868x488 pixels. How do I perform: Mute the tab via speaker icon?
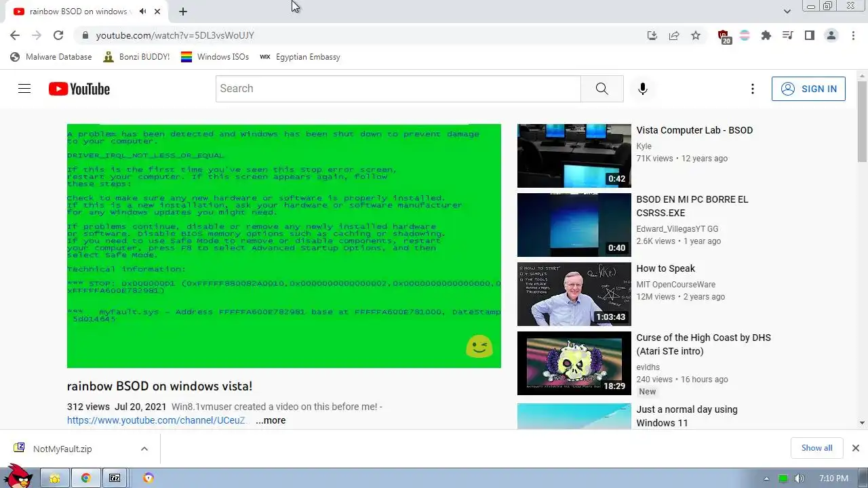142,12
